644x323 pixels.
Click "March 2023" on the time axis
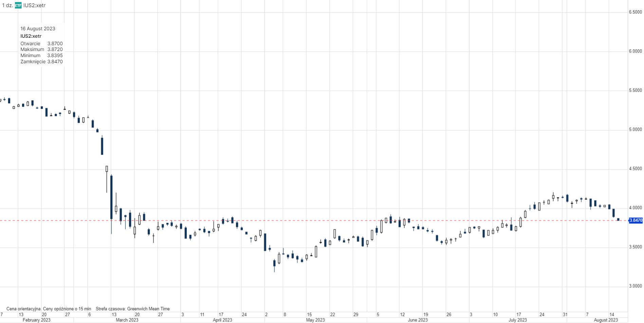[x=127, y=320]
